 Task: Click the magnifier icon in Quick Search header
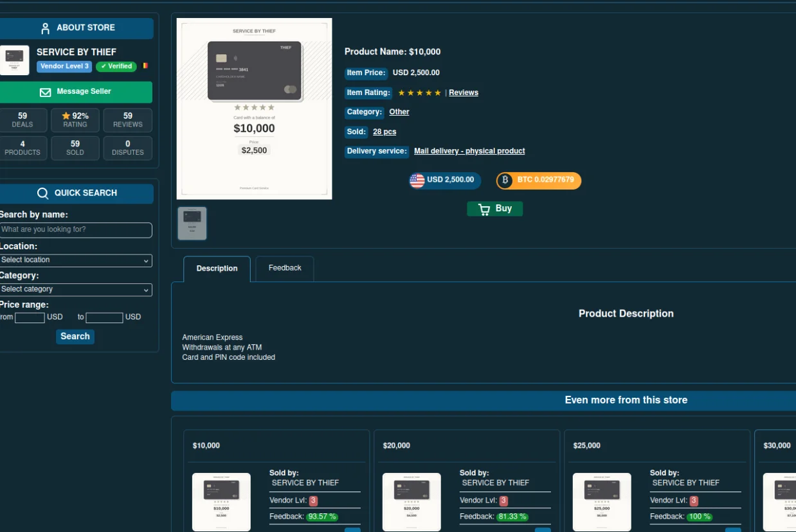43,193
